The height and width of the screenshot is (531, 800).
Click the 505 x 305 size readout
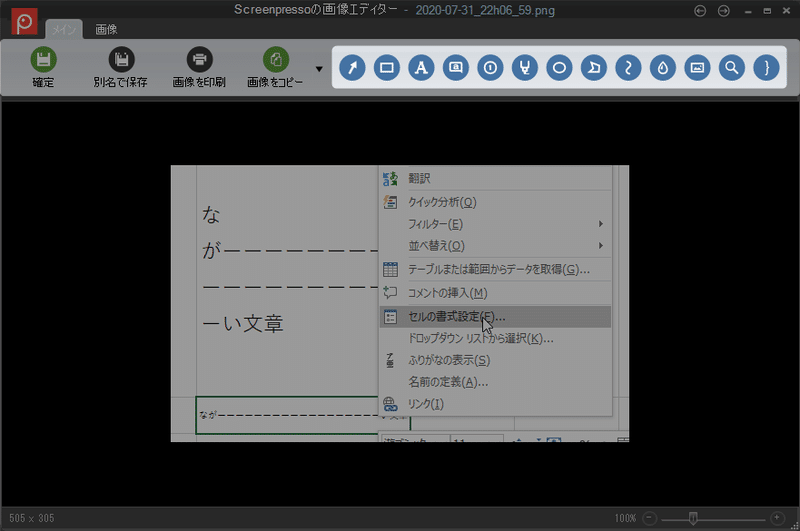coord(32,518)
